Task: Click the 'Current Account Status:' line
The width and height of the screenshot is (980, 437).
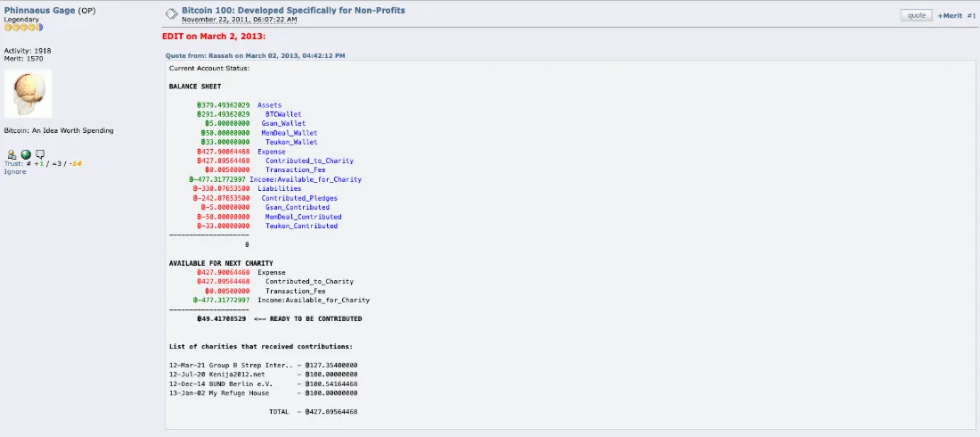Action: coord(209,68)
